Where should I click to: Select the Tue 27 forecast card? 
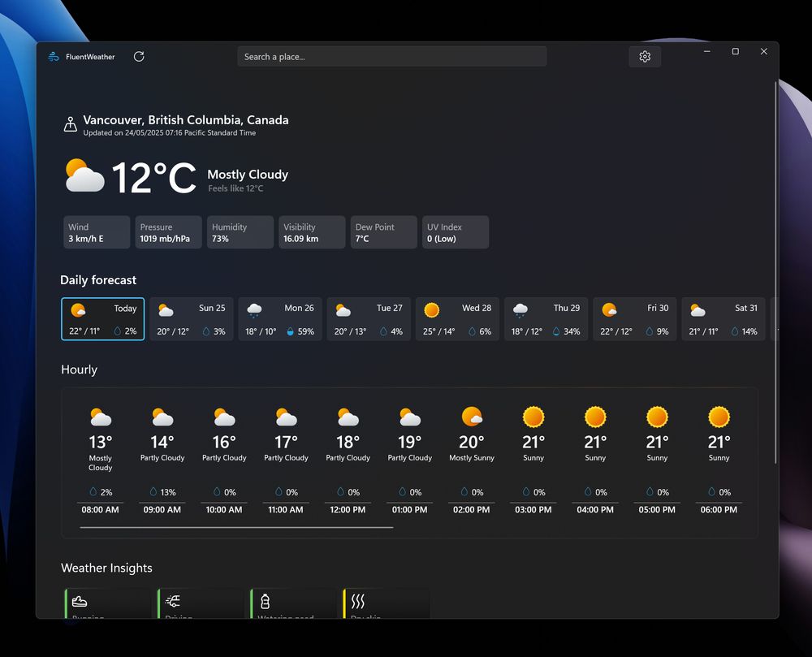(369, 319)
